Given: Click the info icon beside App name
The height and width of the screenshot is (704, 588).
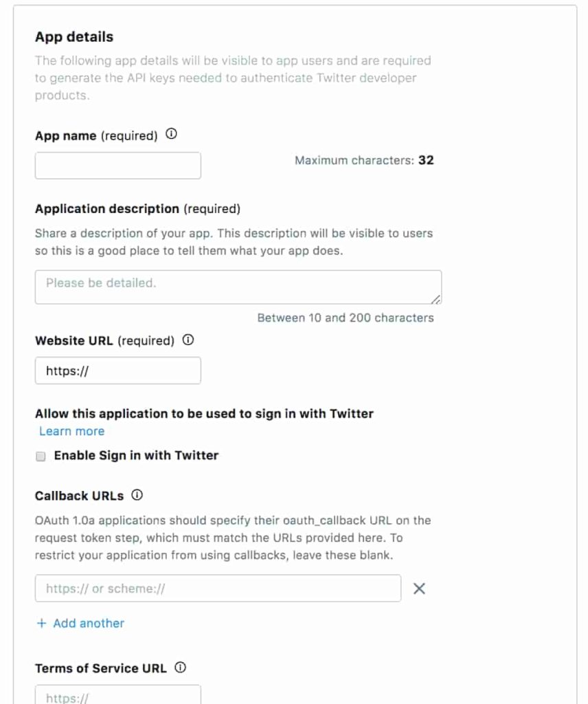Looking at the screenshot, I should [172, 135].
